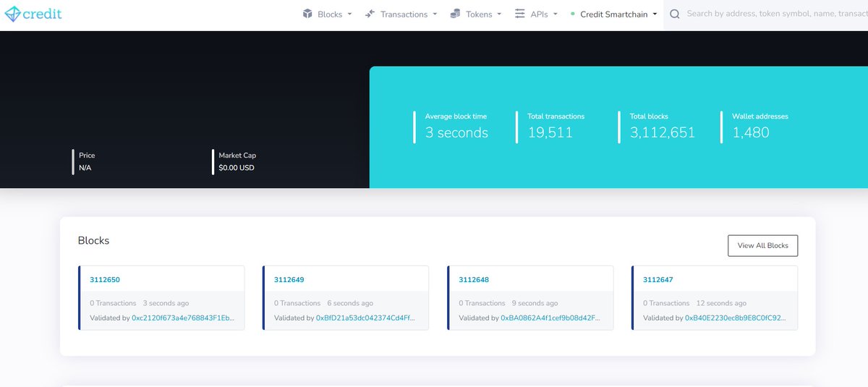Click the search magnifier icon
Screen dimensions: 868x387
click(675, 14)
